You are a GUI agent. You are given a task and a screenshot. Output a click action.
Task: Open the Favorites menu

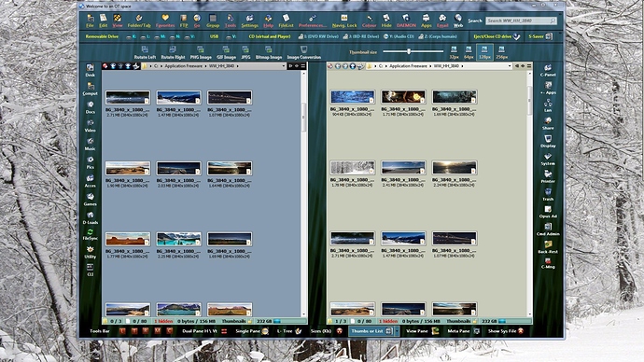point(165,21)
